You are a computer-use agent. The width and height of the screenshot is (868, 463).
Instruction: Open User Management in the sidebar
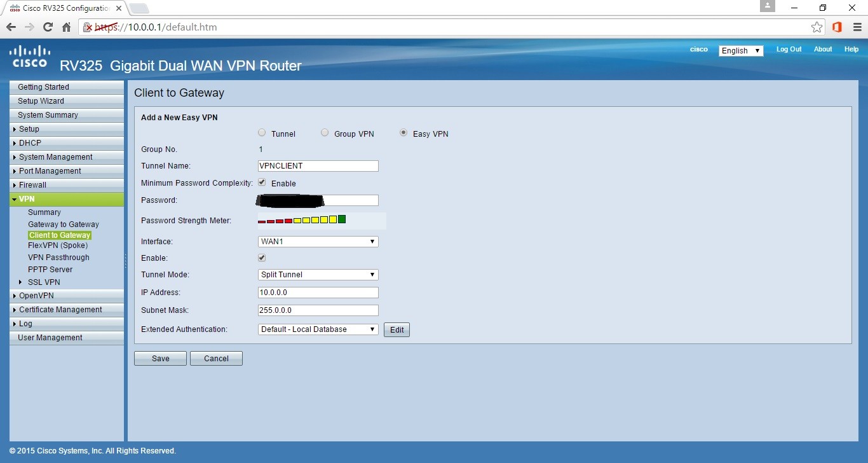tap(67, 338)
